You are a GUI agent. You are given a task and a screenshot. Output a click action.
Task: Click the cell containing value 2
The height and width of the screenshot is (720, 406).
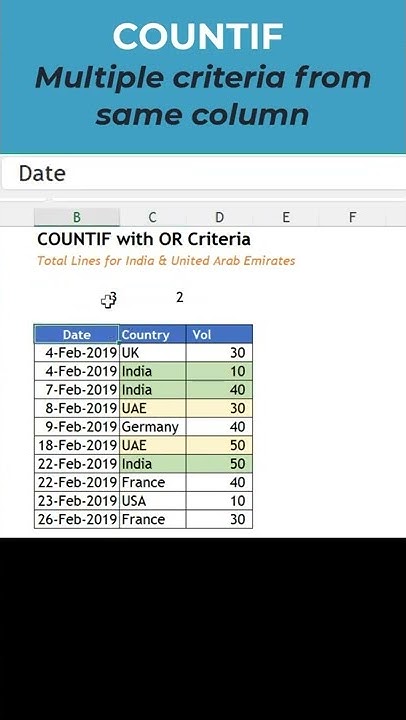pos(180,298)
